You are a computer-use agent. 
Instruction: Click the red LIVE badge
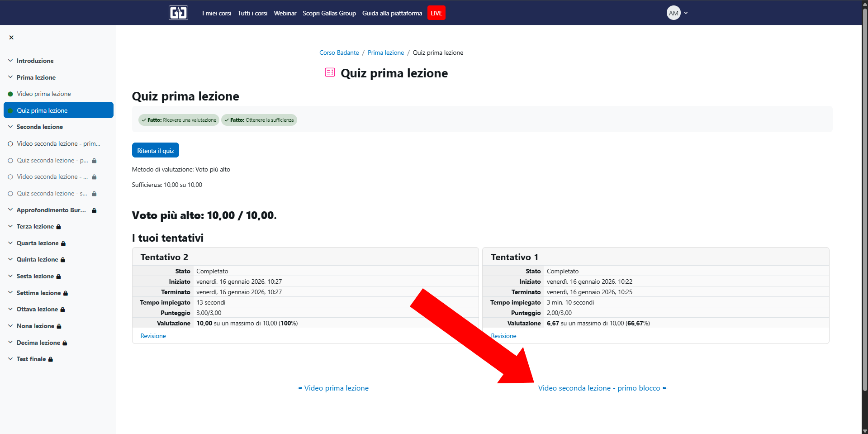click(x=436, y=13)
